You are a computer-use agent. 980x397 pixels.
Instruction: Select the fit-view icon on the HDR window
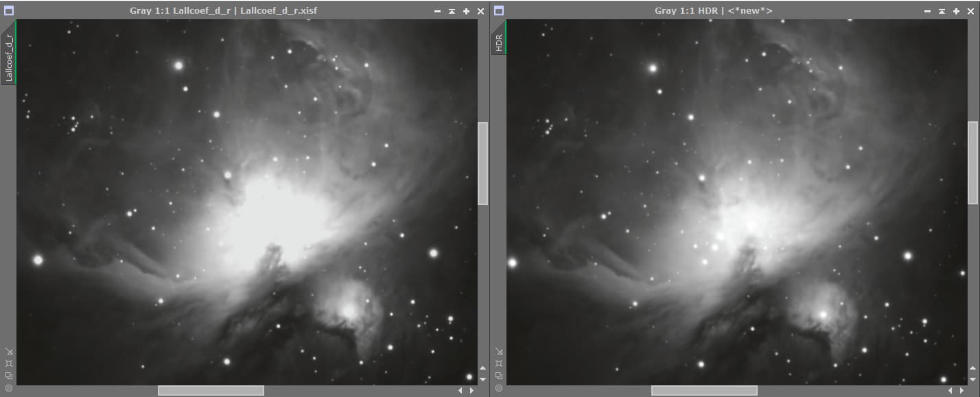(x=498, y=363)
